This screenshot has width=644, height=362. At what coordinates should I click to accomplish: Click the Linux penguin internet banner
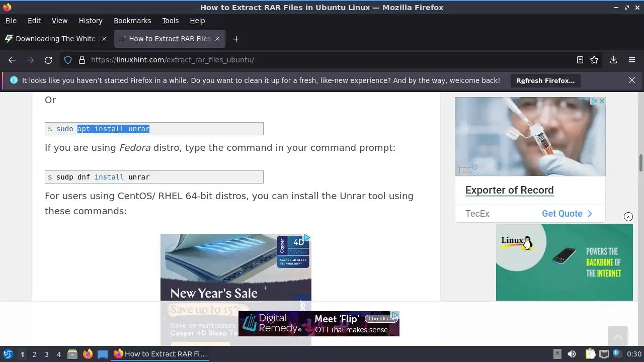pyautogui.click(x=565, y=262)
